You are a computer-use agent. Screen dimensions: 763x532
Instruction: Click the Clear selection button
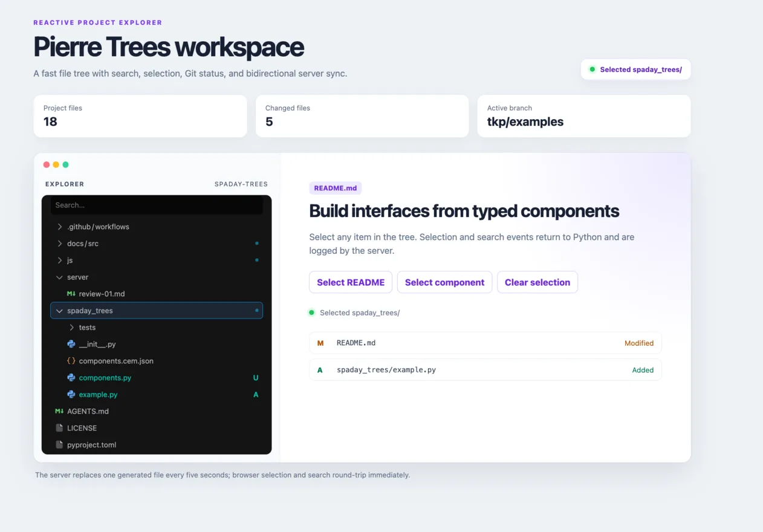pyautogui.click(x=537, y=282)
